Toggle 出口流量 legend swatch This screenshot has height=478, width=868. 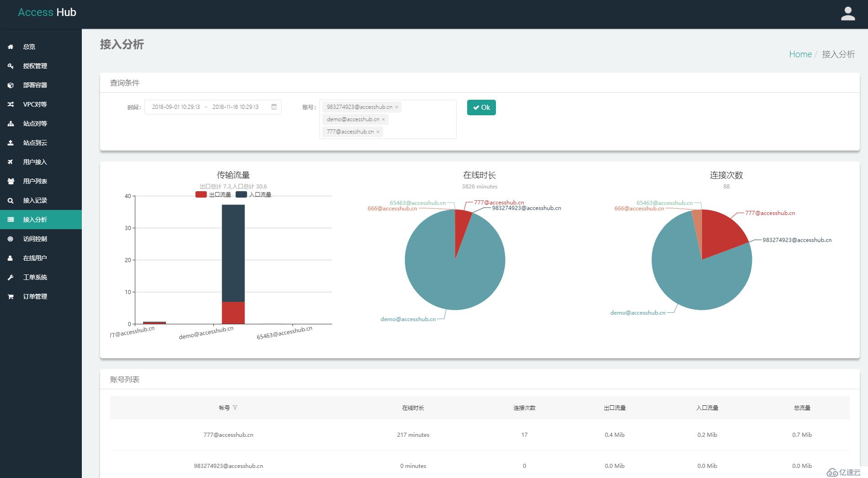(201, 194)
